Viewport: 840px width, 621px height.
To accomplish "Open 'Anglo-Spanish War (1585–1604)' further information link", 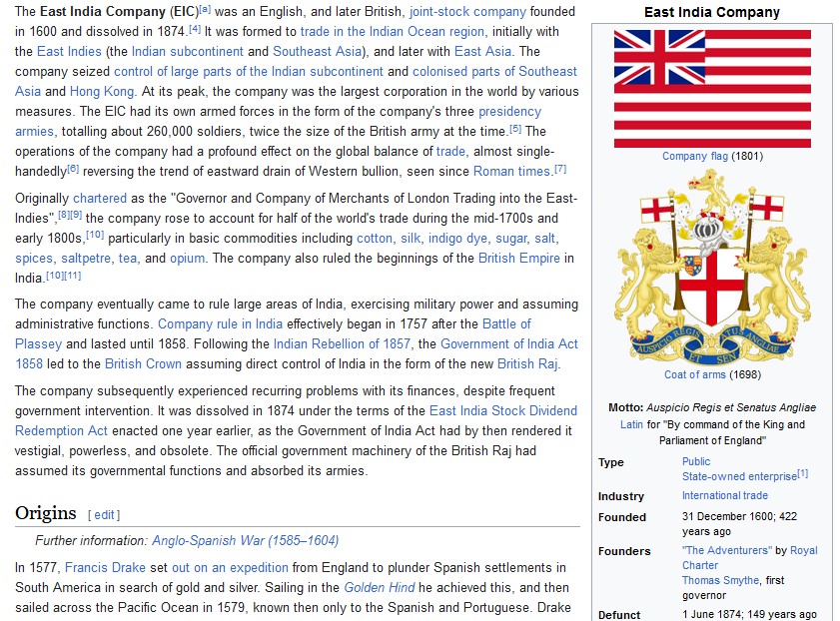I will click(x=245, y=540).
